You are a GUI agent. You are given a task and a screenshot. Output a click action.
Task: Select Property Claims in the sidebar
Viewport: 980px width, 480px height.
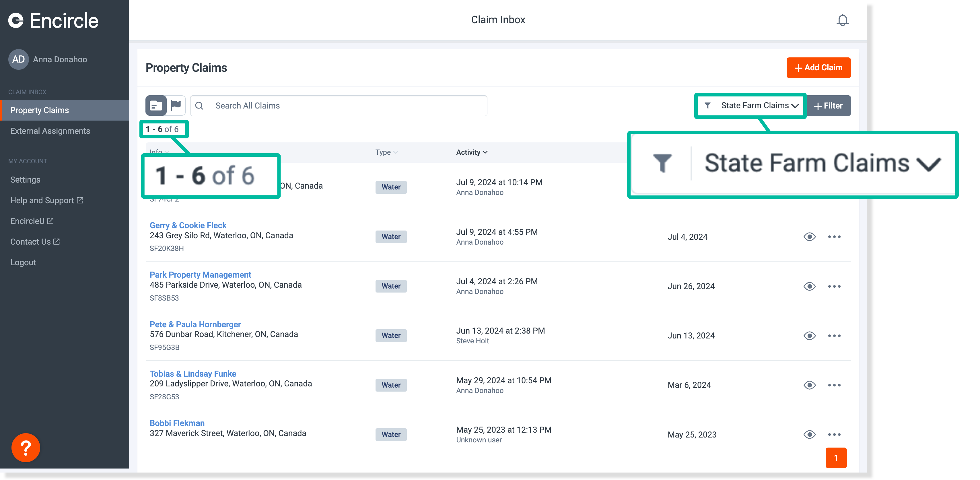coord(40,110)
